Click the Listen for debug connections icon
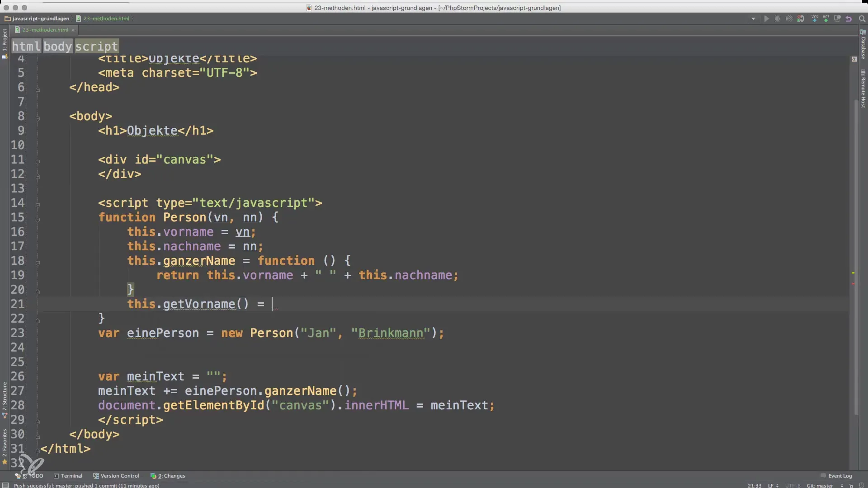 click(801, 19)
